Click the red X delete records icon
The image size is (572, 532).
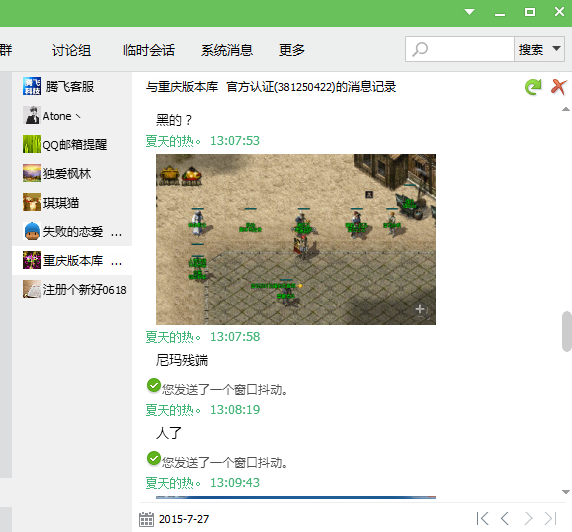click(x=559, y=87)
